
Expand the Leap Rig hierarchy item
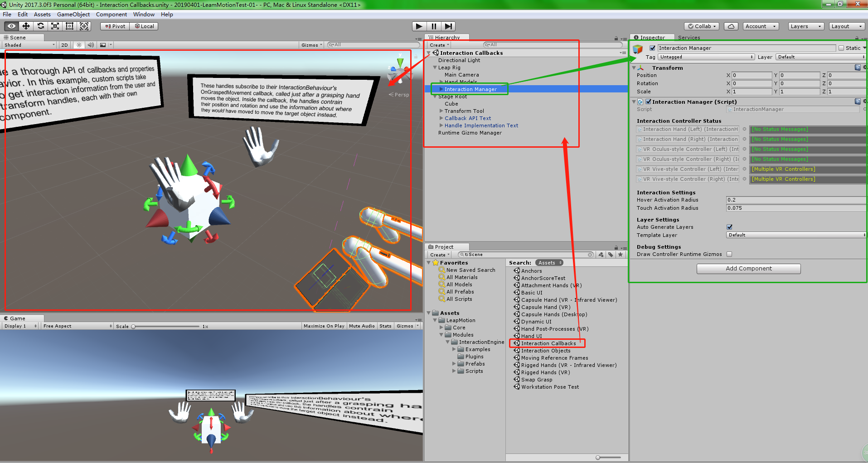(435, 67)
